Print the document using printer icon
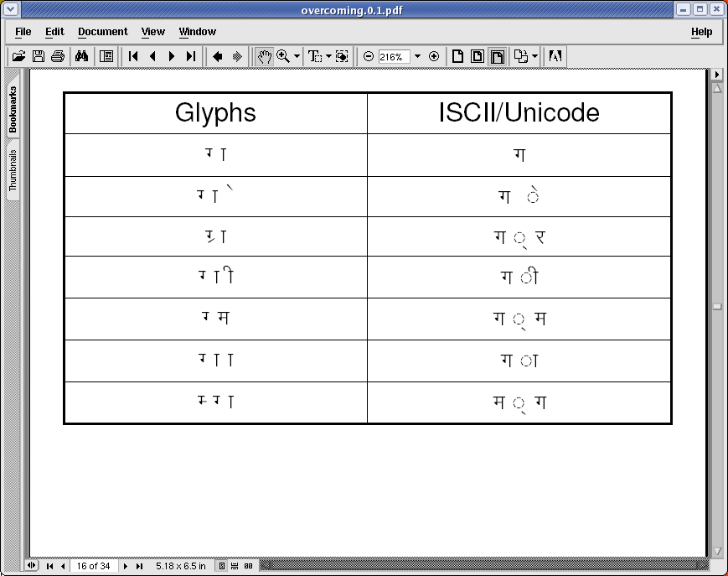Viewport: 728px width, 576px height. 57,56
